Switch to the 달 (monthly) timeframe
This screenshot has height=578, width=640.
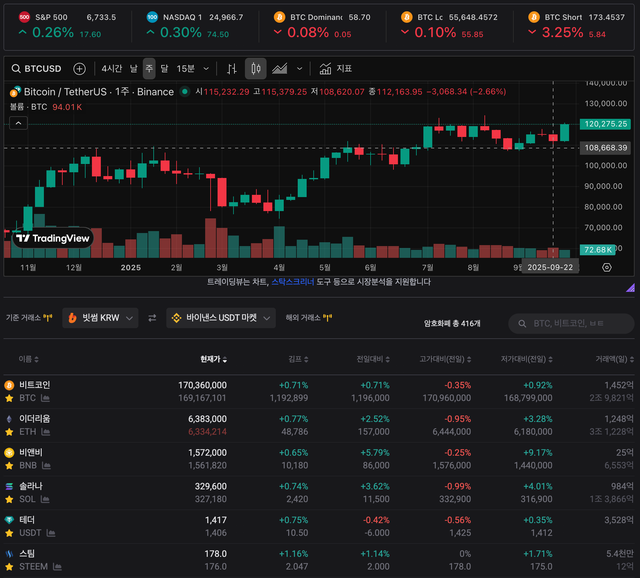pyautogui.click(x=164, y=69)
